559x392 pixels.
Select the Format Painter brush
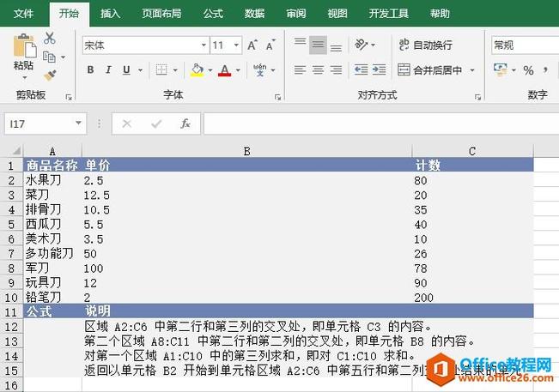[50, 75]
